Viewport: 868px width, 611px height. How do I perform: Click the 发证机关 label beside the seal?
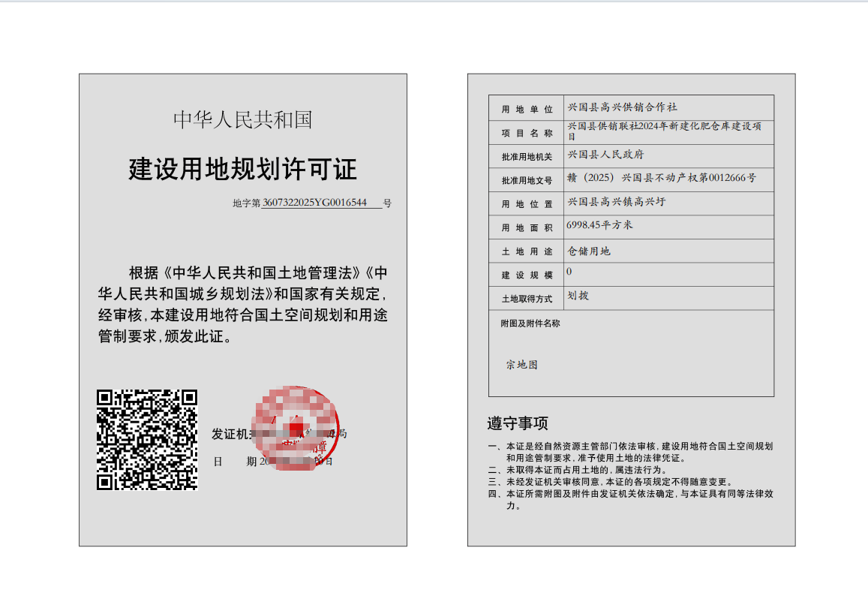pyautogui.click(x=231, y=435)
